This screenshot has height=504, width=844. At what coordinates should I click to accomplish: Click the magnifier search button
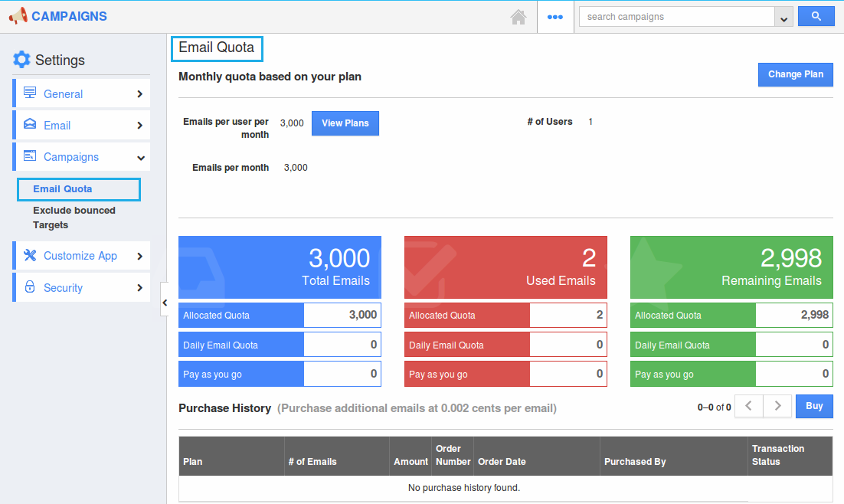click(x=816, y=16)
